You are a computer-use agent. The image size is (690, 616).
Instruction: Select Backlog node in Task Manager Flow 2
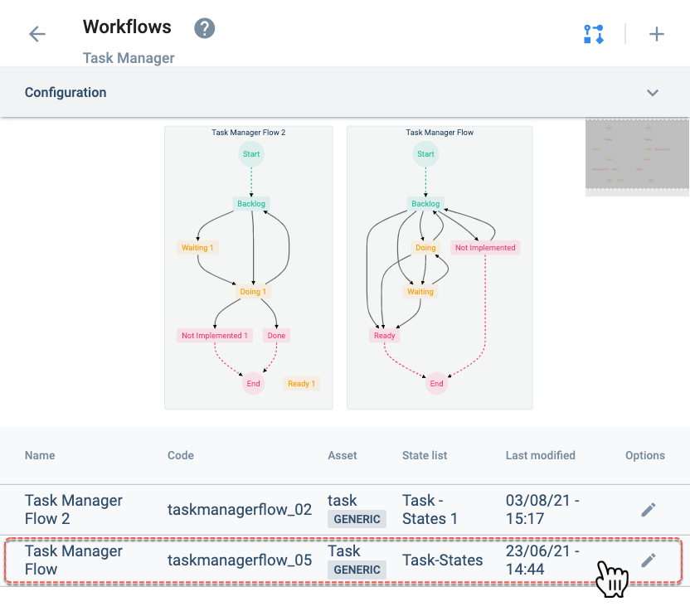251,204
